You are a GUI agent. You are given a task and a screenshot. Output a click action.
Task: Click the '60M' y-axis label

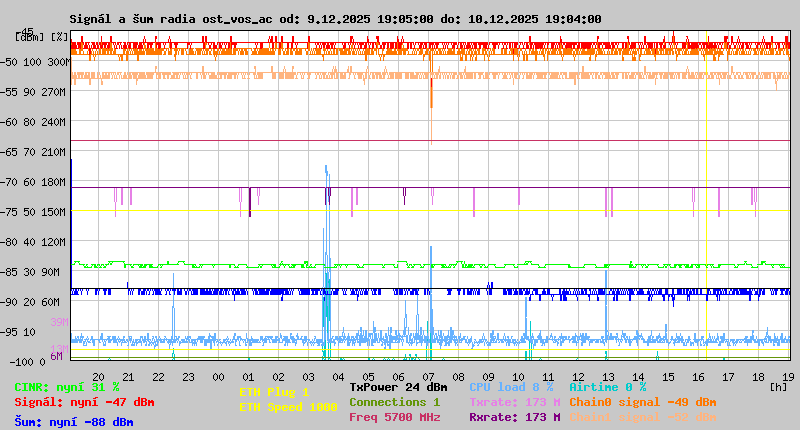click(x=51, y=302)
